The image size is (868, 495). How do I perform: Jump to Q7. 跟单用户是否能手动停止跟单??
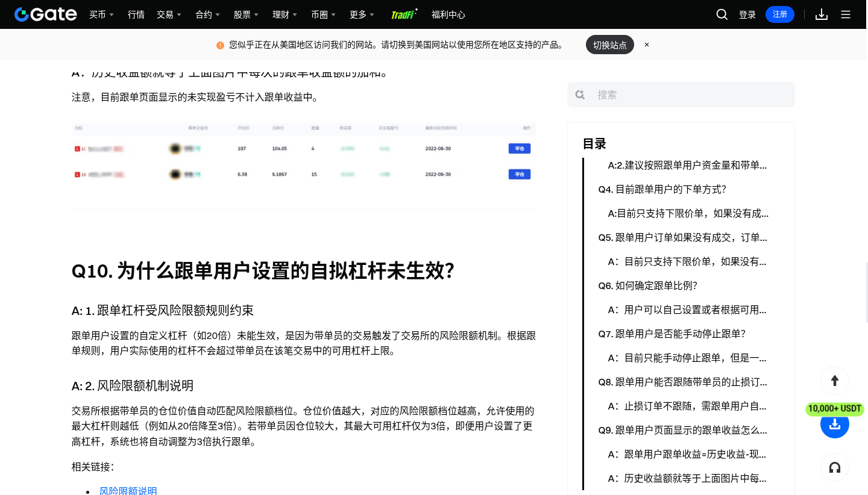point(672,334)
